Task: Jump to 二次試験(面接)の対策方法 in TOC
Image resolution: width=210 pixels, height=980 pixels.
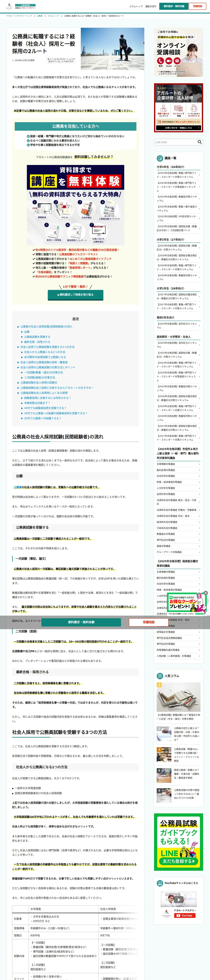Action: pos(40,377)
